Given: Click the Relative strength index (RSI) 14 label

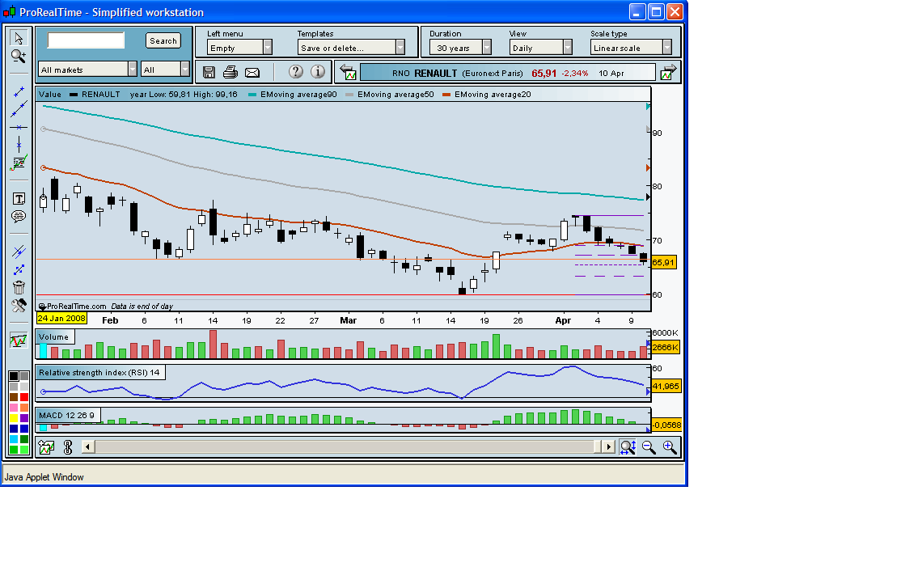Looking at the screenshot, I should [x=99, y=373].
